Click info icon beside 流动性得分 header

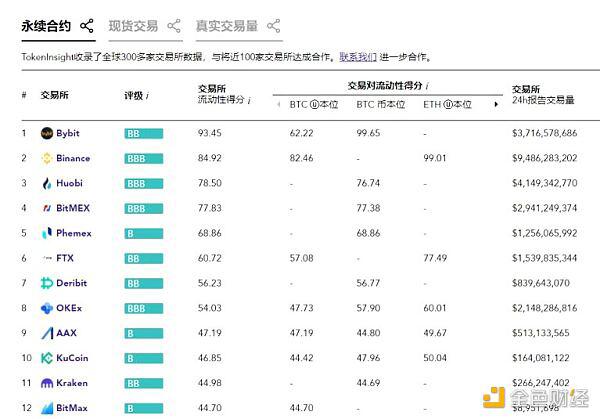pyautogui.click(x=249, y=100)
